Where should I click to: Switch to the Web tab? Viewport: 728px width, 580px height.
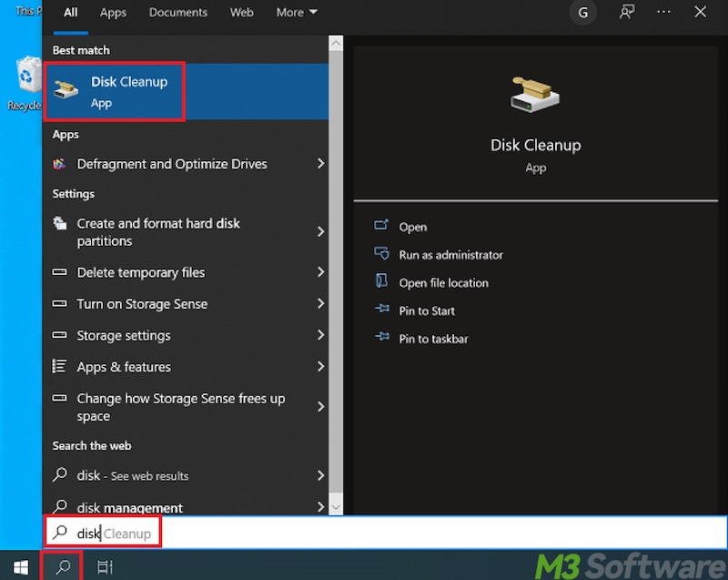[x=242, y=13]
